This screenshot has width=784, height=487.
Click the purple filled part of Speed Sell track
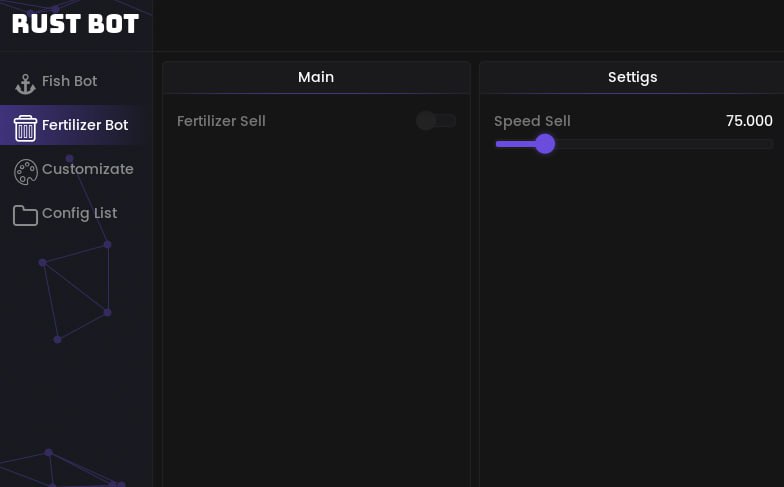[514, 144]
